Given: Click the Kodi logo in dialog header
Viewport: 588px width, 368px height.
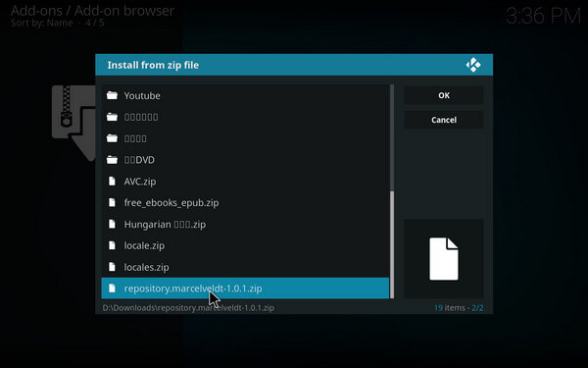Looking at the screenshot, I should (473, 65).
